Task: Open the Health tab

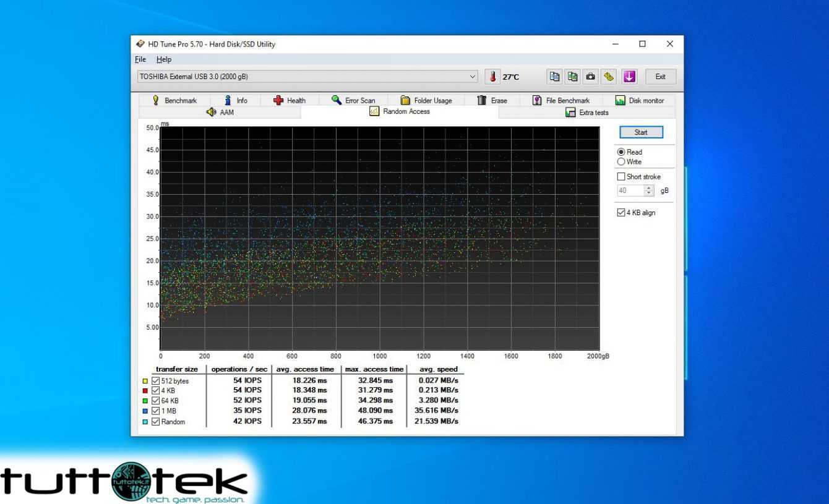Action: (290, 100)
